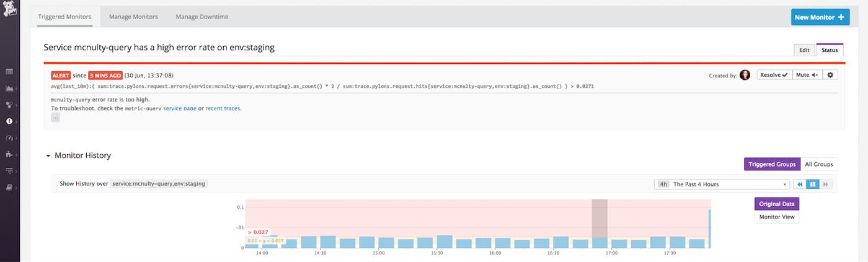Switch to All Groups view
This screenshot has height=262, width=868.
(818, 164)
